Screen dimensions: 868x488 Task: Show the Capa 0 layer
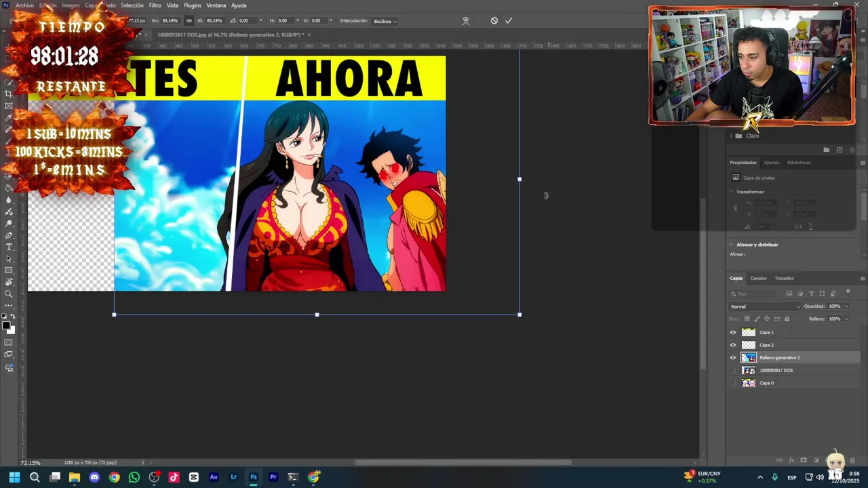(x=732, y=383)
